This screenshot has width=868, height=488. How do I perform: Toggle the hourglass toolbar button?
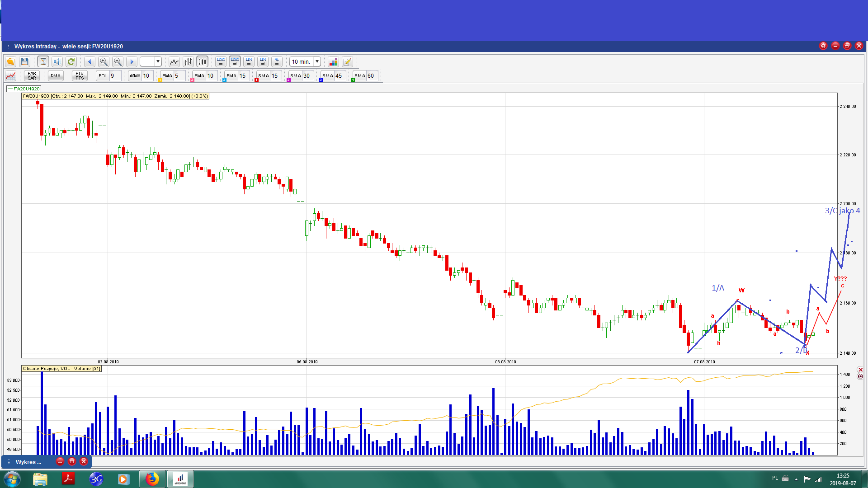43,61
